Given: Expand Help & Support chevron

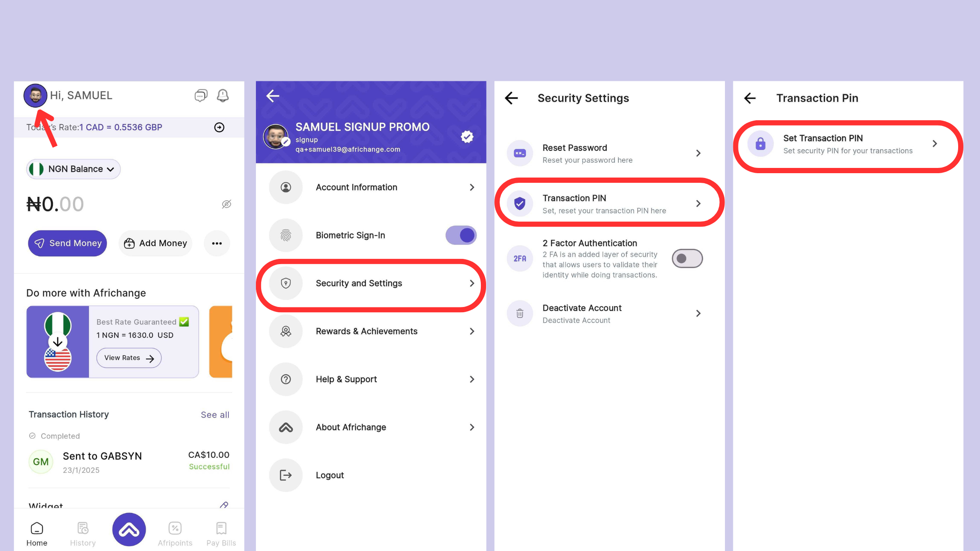Looking at the screenshot, I should tap(472, 379).
